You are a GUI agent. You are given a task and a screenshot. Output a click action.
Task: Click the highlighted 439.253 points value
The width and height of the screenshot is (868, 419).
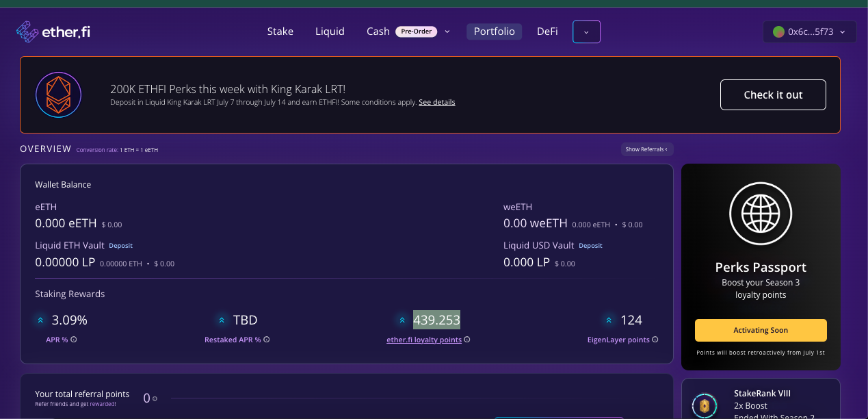point(436,320)
